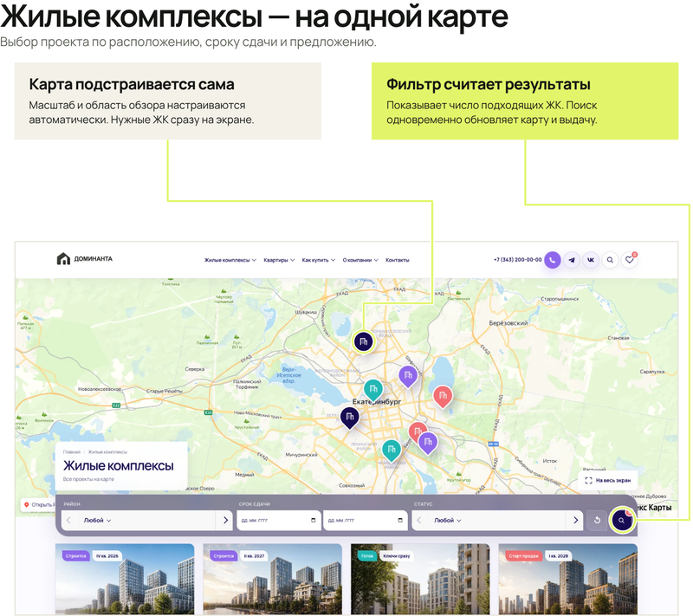Click the Берёзовский label on the map
Viewport: 693px width, 616px height.
508,323
